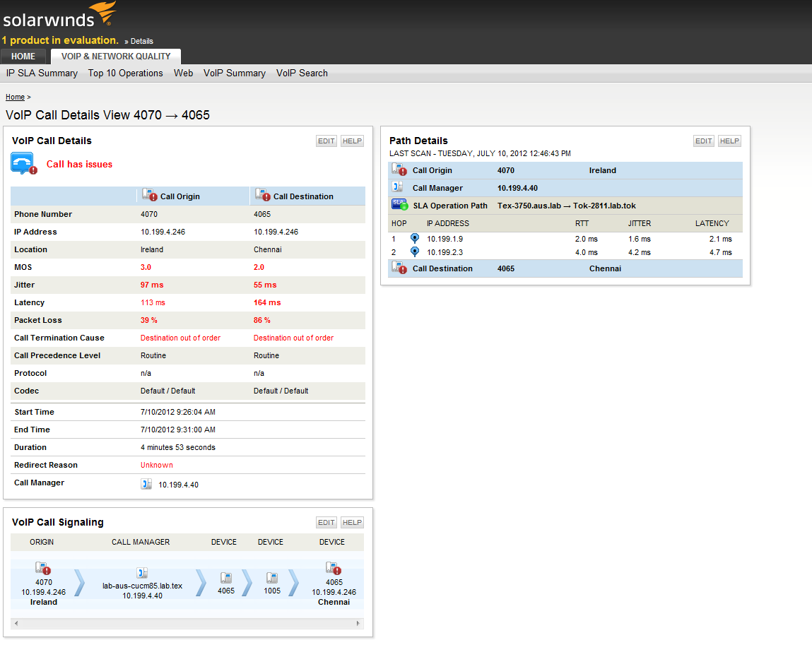Click the Duration value 4 minutes 53 seconds
This screenshot has width=812, height=645.
[x=178, y=447]
